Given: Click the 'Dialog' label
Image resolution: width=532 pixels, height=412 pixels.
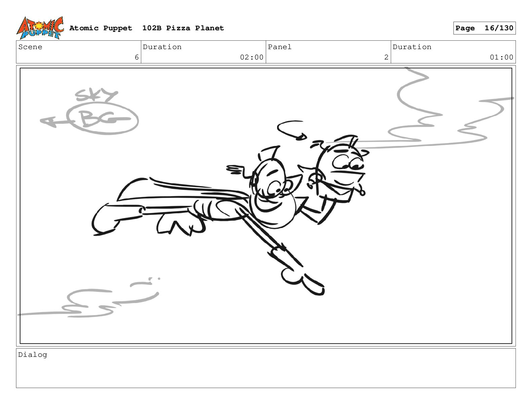Looking at the screenshot, I should [33, 355].
